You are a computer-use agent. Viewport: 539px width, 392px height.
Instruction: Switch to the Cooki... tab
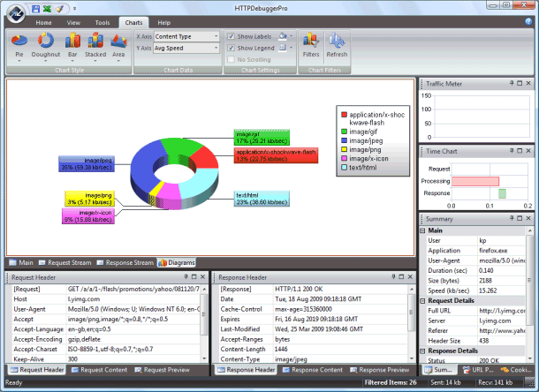(x=516, y=370)
